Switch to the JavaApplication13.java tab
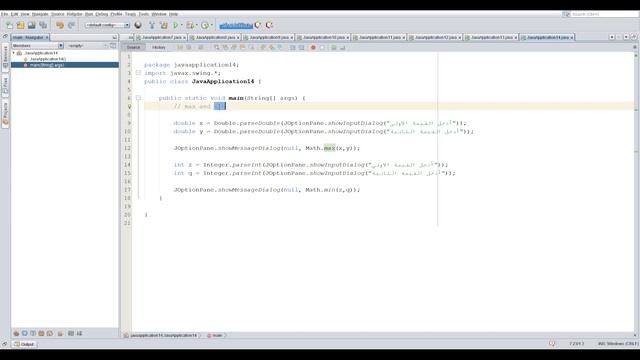The height and width of the screenshot is (360, 640). [491, 37]
